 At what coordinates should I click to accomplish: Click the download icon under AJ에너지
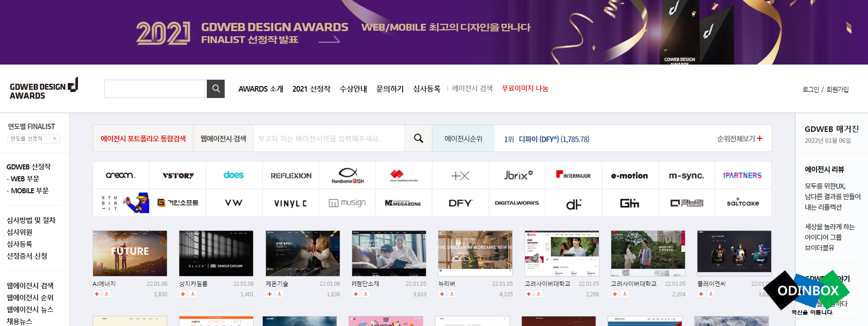click(x=107, y=294)
